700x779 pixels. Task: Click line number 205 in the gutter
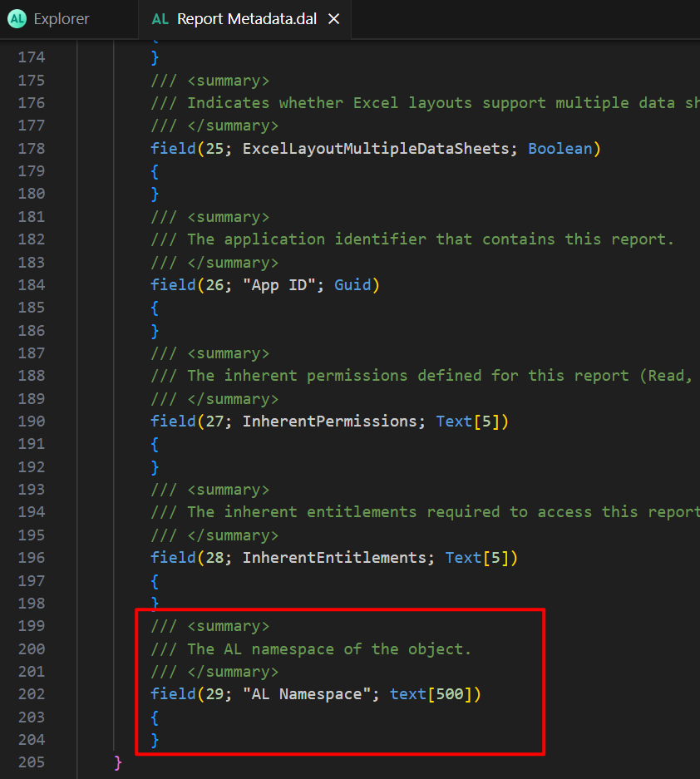click(x=32, y=762)
